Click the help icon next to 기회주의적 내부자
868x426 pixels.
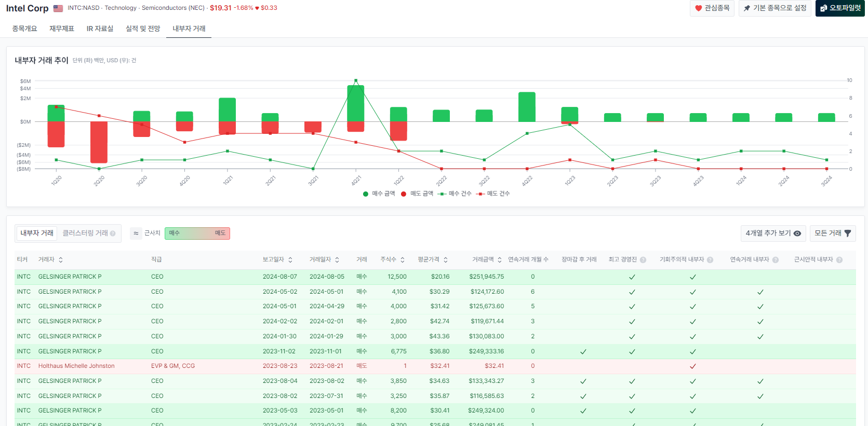tap(710, 260)
